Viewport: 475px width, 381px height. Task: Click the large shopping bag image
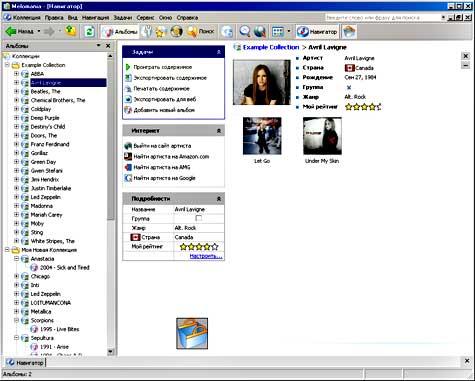[x=192, y=333]
